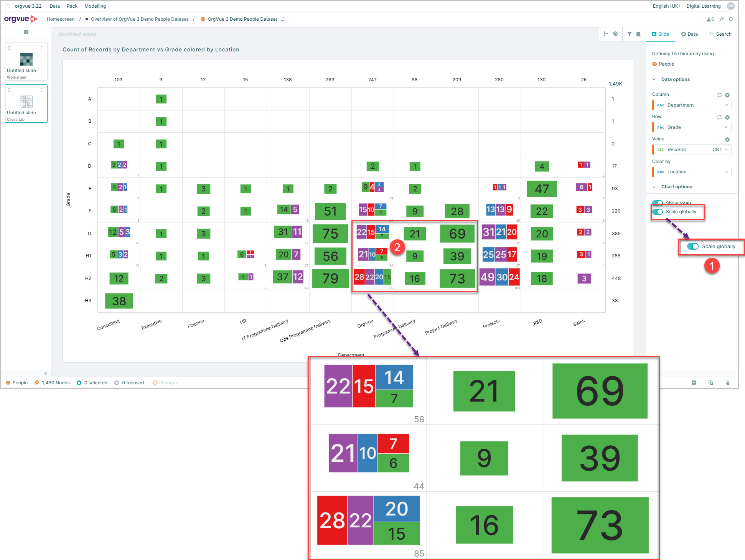The image size is (745, 560).
Task: Open the Column Department dropdown
Action: coord(692,105)
